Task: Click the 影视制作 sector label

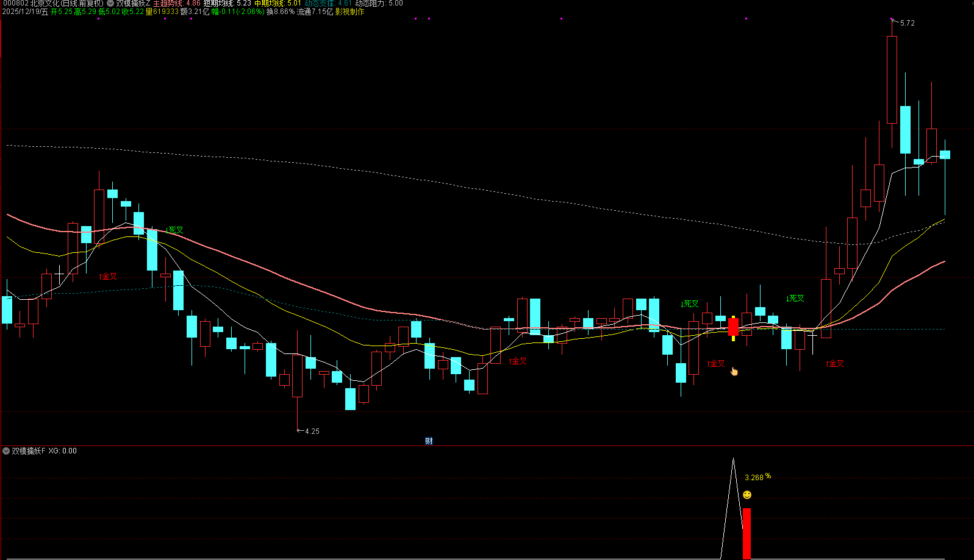Action: [350, 12]
